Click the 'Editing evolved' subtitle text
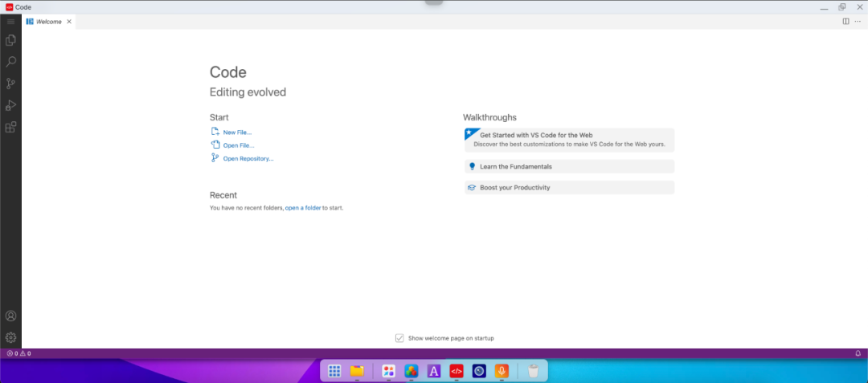 pos(248,92)
